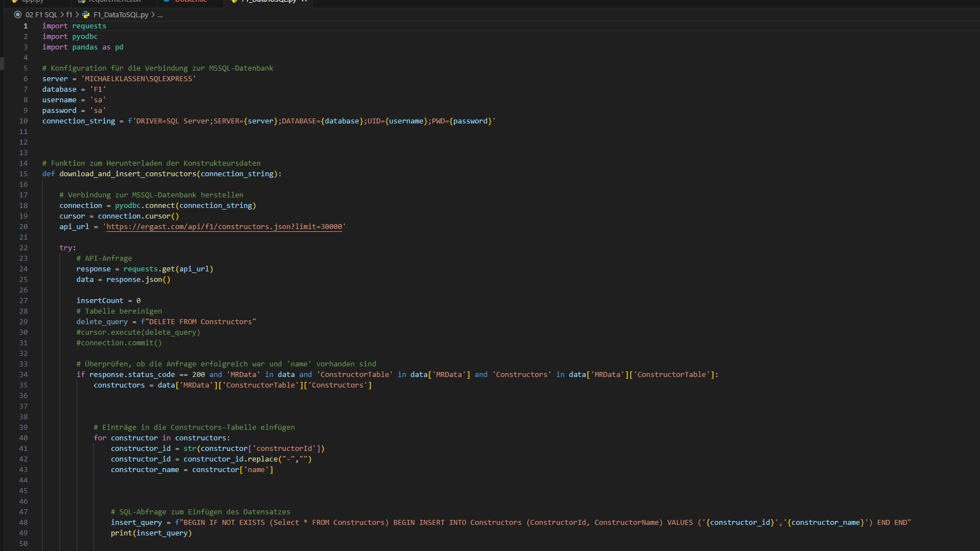
Task: Click the 'import requests' statement
Action: pos(74,26)
